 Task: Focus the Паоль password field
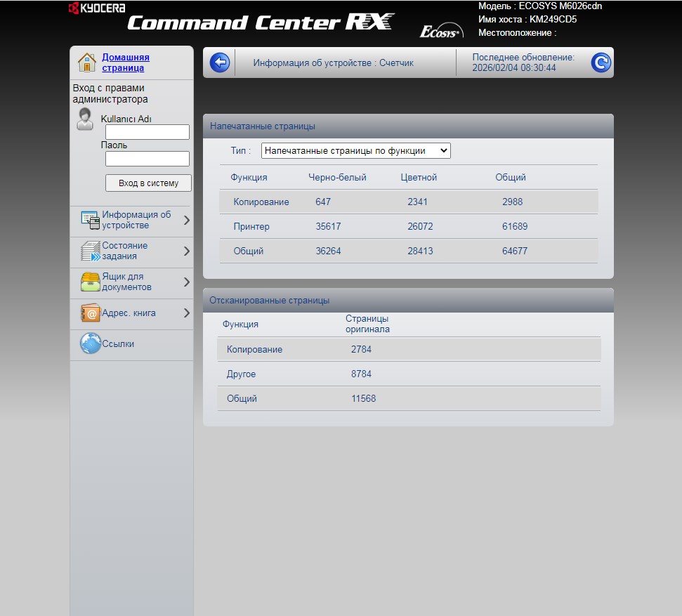pyautogui.click(x=147, y=159)
